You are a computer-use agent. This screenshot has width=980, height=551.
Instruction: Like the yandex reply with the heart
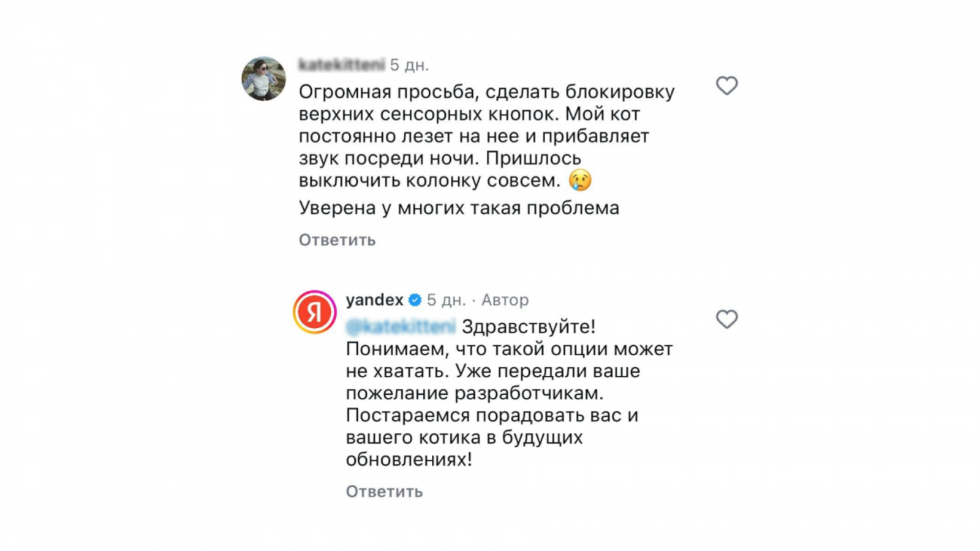pos(726,319)
